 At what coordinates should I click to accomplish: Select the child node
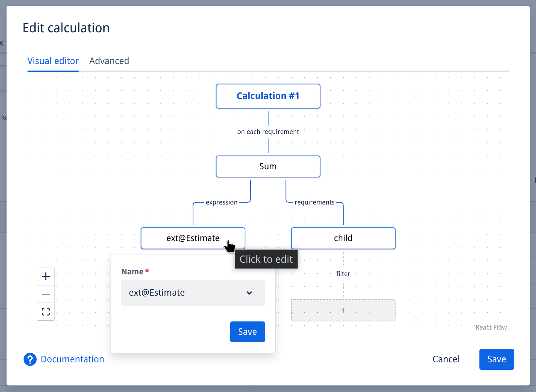(x=343, y=238)
